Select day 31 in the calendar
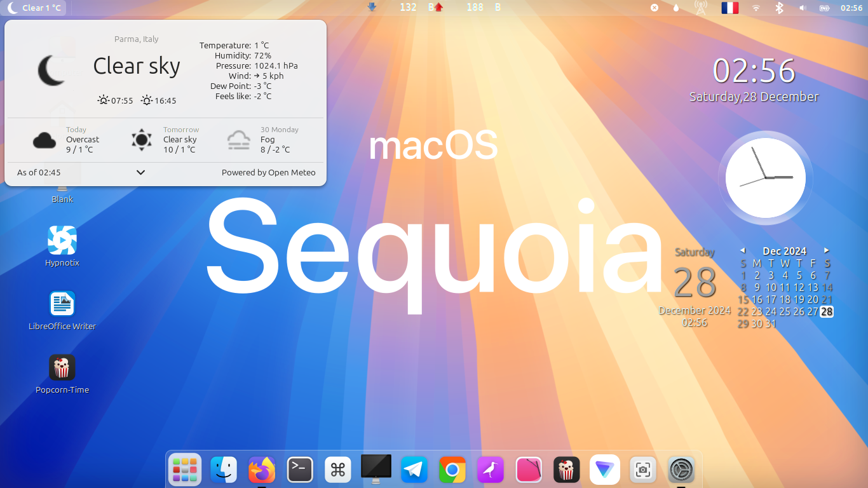868x488 pixels. pos(771,323)
